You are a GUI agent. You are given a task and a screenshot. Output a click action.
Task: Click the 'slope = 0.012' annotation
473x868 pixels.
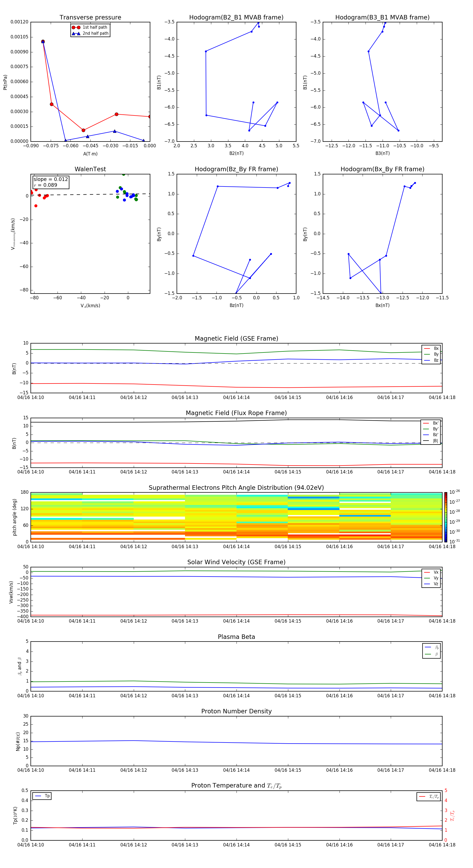[50, 179]
